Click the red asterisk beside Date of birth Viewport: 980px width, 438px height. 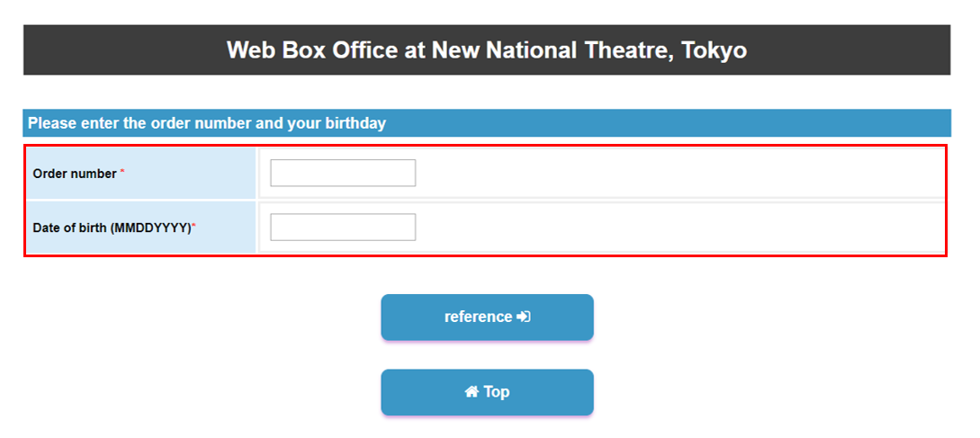point(194,227)
